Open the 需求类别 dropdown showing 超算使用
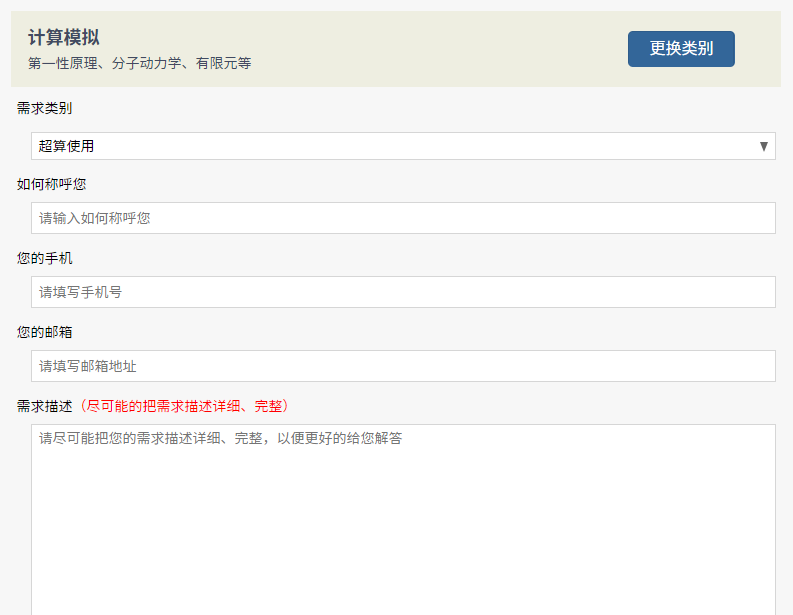The height and width of the screenshot is (615, 793). click(403, 146)
